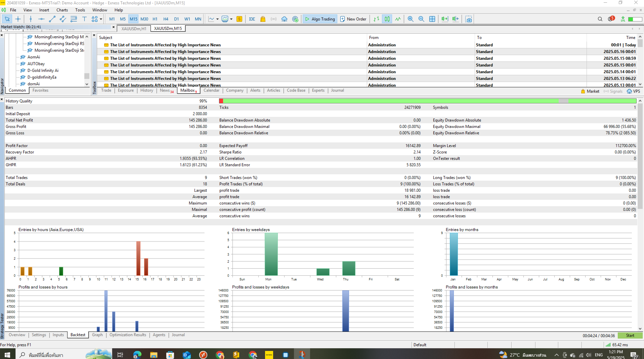
Task: Open the MetaEditor IDE
Action: point(252,19)
